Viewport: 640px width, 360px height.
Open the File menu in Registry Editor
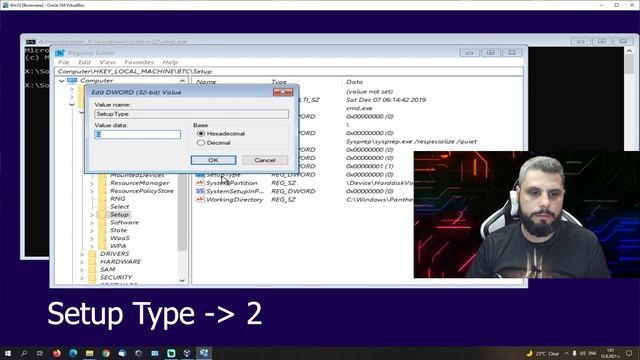[x=64, y=62]
